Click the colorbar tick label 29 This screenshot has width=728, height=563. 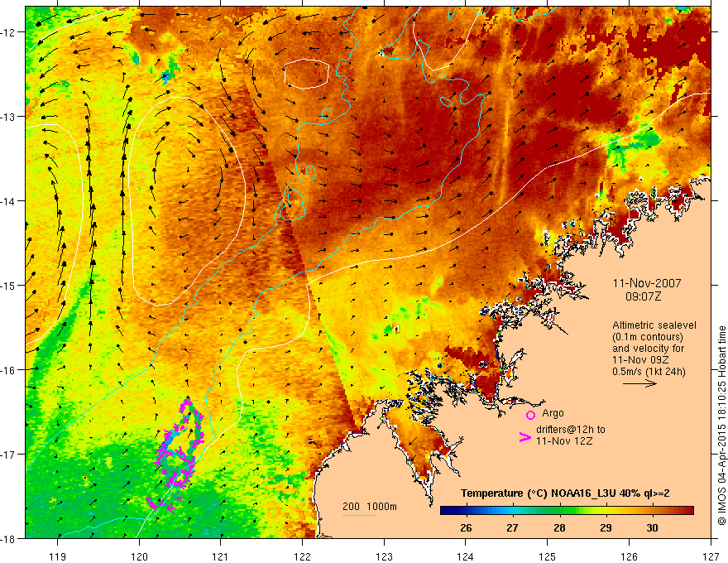click(606, 528)
